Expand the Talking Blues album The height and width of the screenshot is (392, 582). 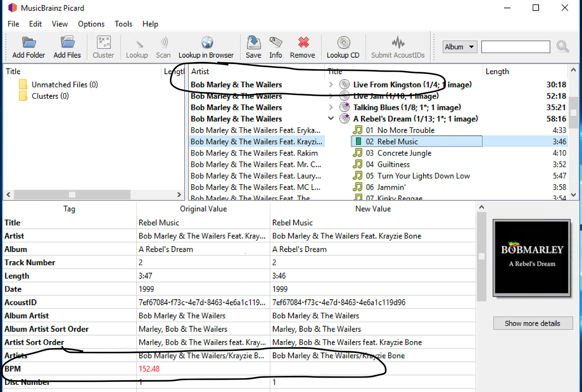tap(331, 107)
